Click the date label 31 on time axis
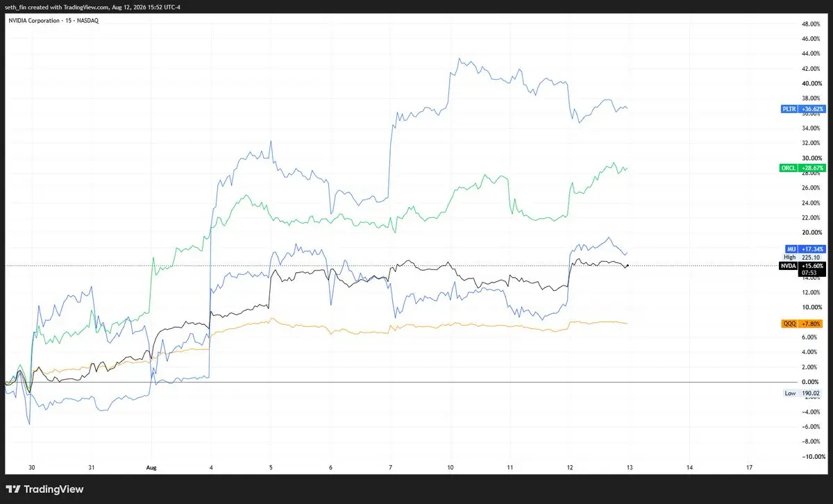This screenshot has width=833, height=504. pos(92,468)
